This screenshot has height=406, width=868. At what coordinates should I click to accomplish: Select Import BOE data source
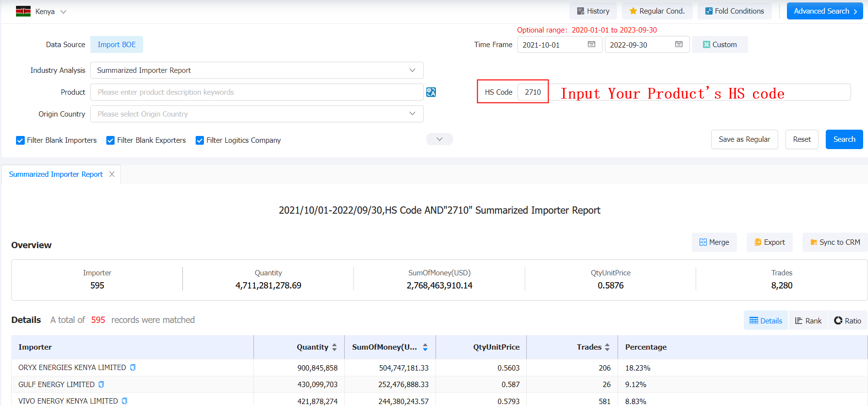(117, 45)
